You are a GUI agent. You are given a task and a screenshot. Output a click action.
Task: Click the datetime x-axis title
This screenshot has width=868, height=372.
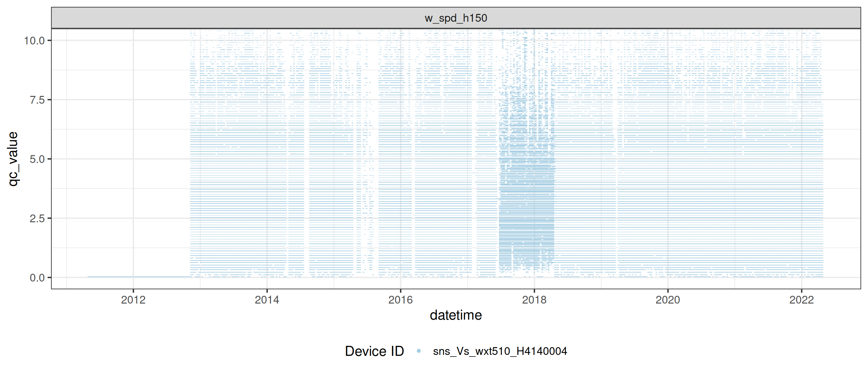pyautogui.click(x=456, y=315)
